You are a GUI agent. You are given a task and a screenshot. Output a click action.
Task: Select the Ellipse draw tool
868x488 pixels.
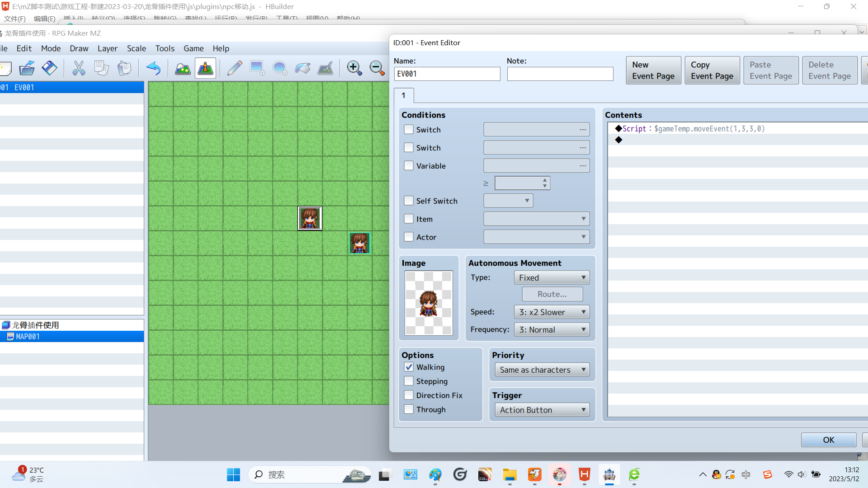(280, 68)
